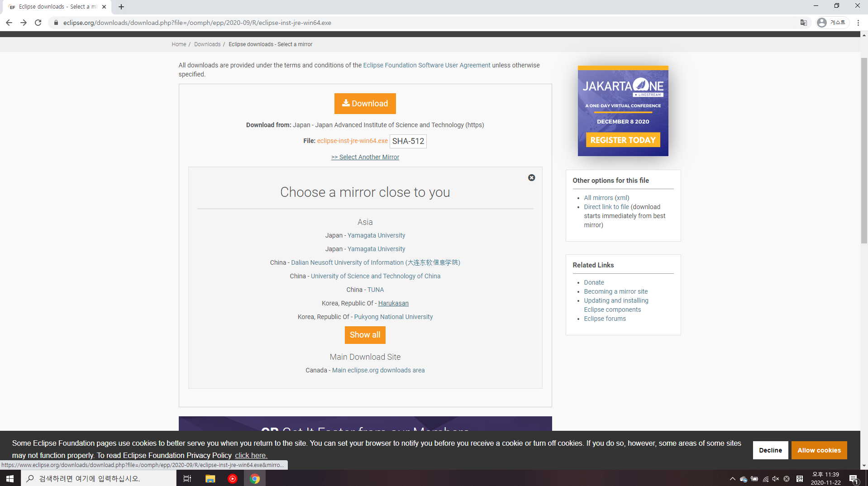The image size is (868, 486).
Task: Click the lock icon in address bar
Action: click(56, 23)
